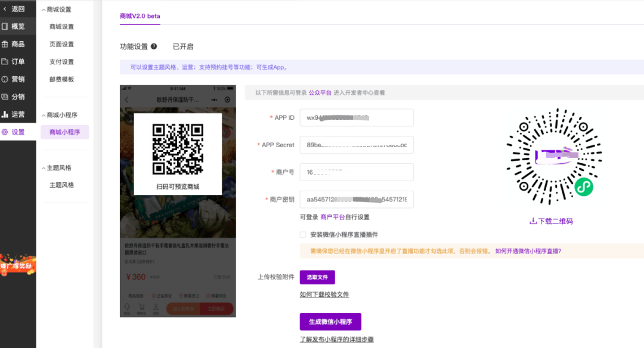The height and width of the screenshot is (348, 644).
Task: Open the 营销 marketing sidebar icon
Action: coord(5,79)
